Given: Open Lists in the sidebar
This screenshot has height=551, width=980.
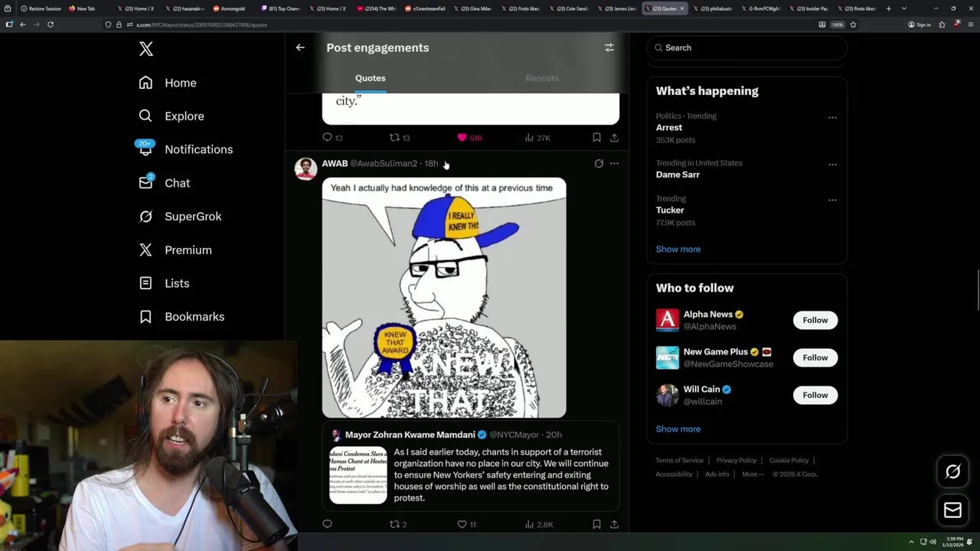Looking at the screenshot, I should tap(165, 283).
